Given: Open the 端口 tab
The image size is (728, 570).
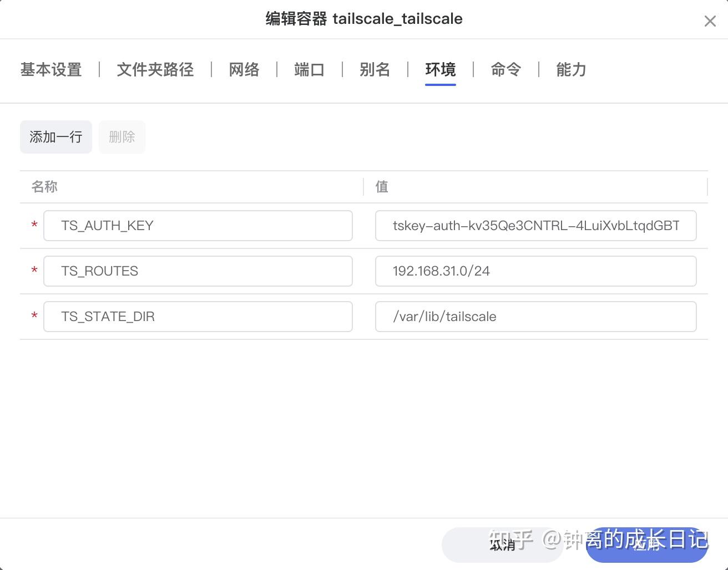Looking at the screenshot, I should coord(309,70).
